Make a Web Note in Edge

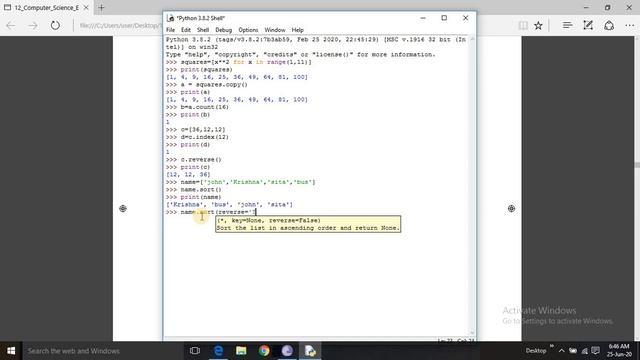[x=588, y=25]
